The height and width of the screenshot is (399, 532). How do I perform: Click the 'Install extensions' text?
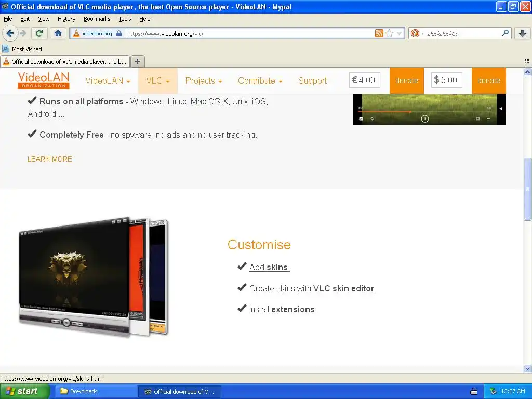pos(282,310)
